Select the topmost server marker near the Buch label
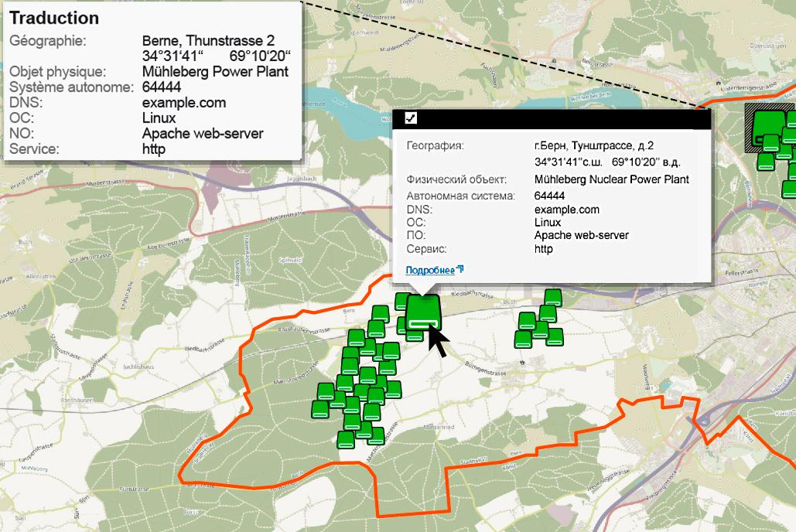The width and height of the screenshot is (796, 532). pyautogui.click(x=553, y=298)
